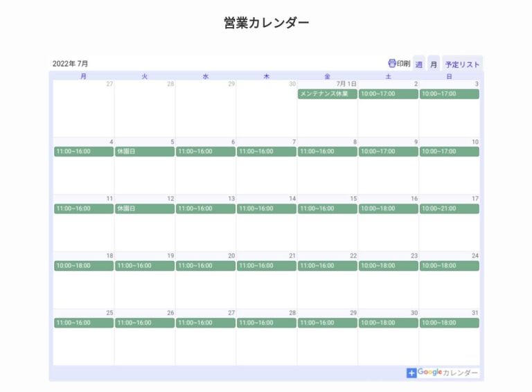Open the 休園日 event on July 5
Screen dimensions: 532x392
point(144,151)
